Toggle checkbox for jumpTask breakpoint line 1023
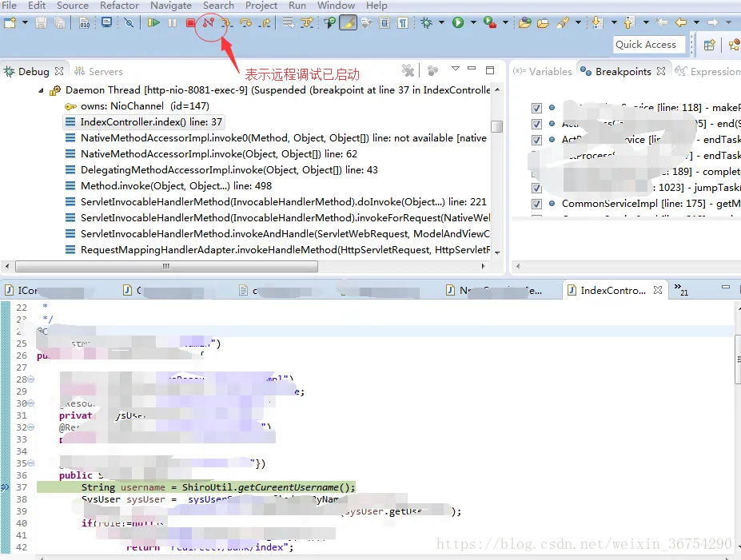Screen dimensions: 741x560 (x=536, y=188)
